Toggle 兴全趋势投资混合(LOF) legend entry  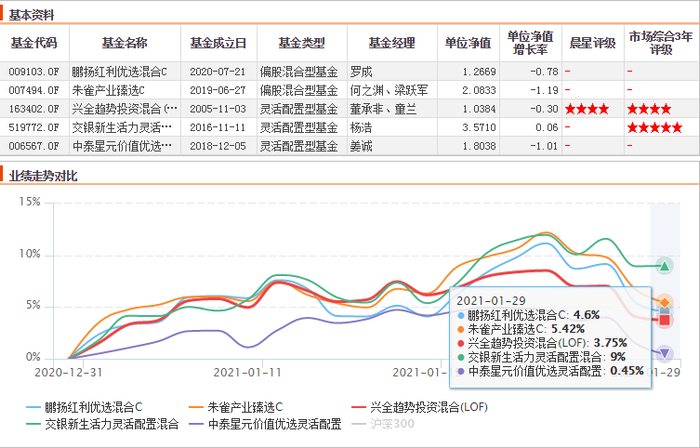[x=420, y=407]
